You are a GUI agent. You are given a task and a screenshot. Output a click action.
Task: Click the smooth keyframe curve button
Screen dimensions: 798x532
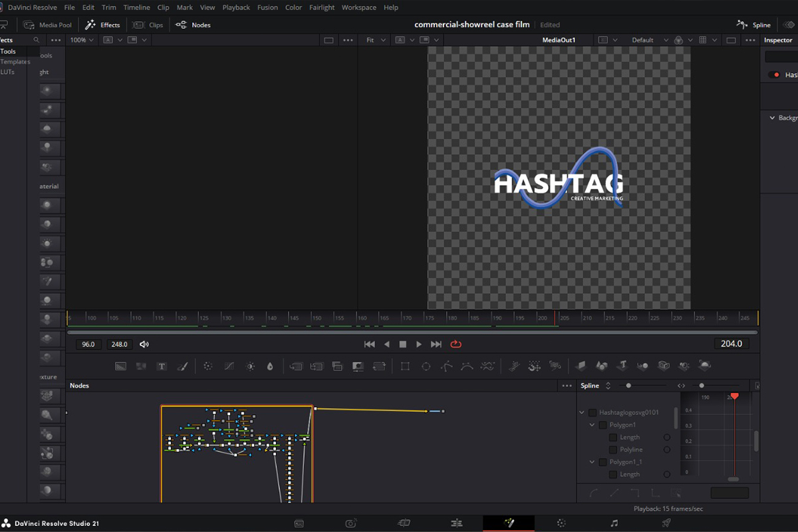click(x=594, y=493)
